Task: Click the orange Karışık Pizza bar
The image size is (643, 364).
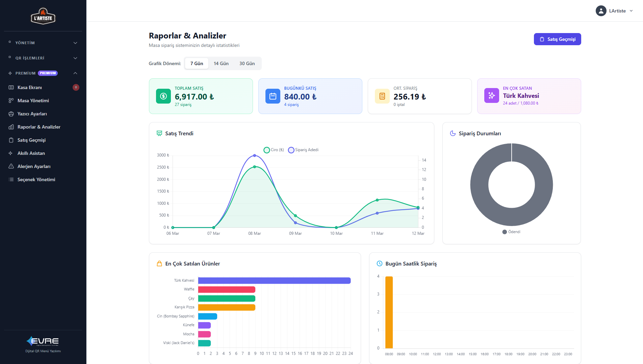Action: [227, 307]
